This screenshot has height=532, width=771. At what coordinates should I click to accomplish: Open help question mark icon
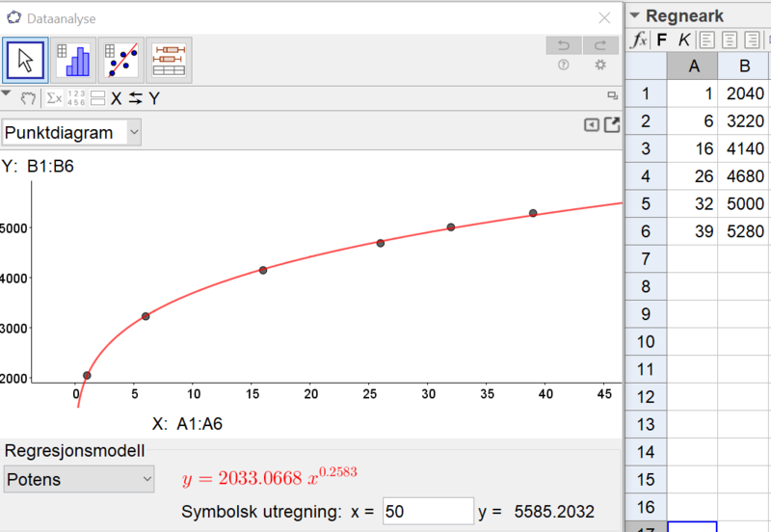coord(564,65)
